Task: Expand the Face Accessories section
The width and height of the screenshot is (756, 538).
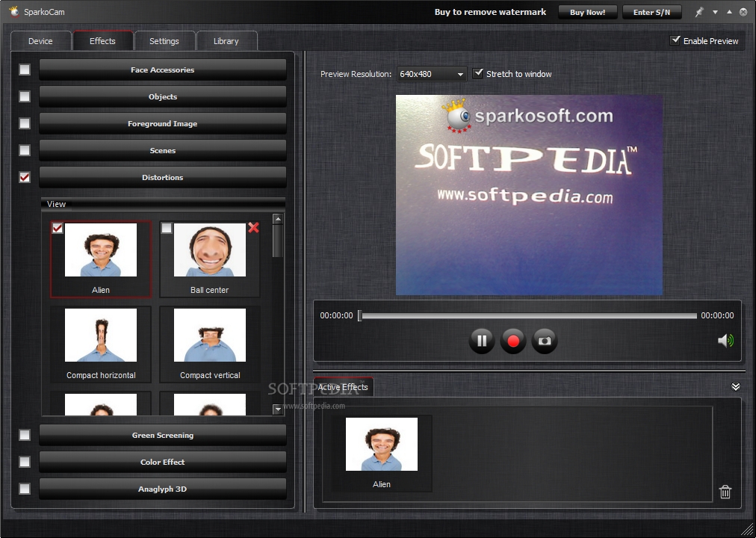Action: click(x=163, y=70)
